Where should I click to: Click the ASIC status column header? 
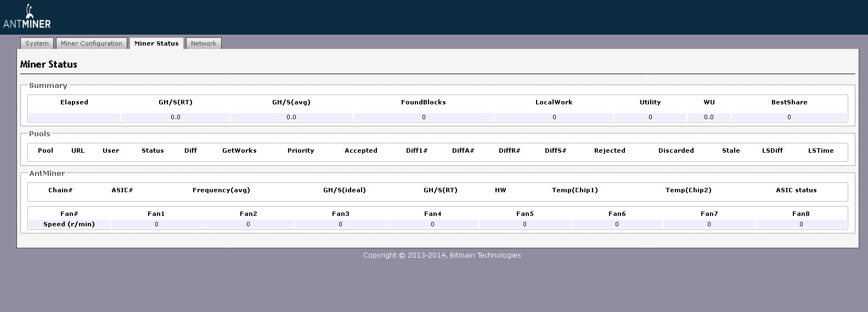coord(796,190)
